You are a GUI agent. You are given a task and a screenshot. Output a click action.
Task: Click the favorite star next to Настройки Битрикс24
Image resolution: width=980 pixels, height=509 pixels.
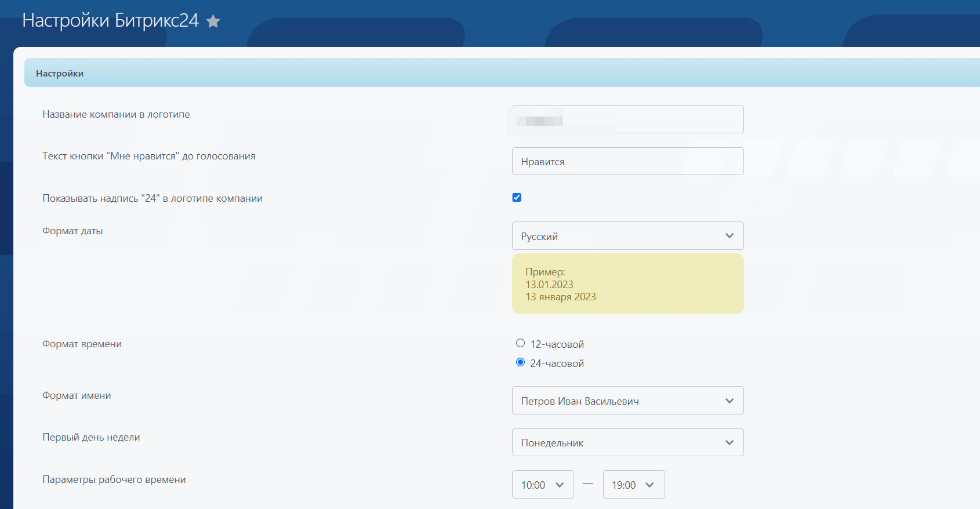pos(213,21)
